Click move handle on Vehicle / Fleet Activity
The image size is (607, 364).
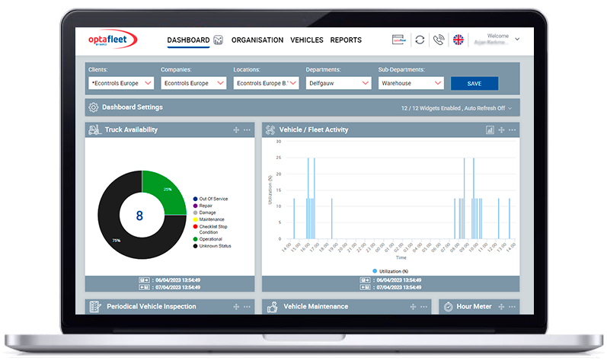click(x=501, y=130)
